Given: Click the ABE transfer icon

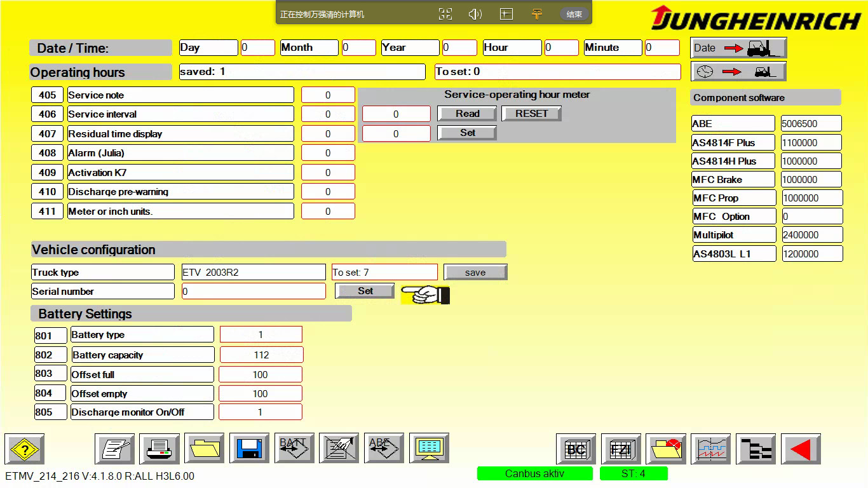Looking at the screenshot, I should coord(384,449).
